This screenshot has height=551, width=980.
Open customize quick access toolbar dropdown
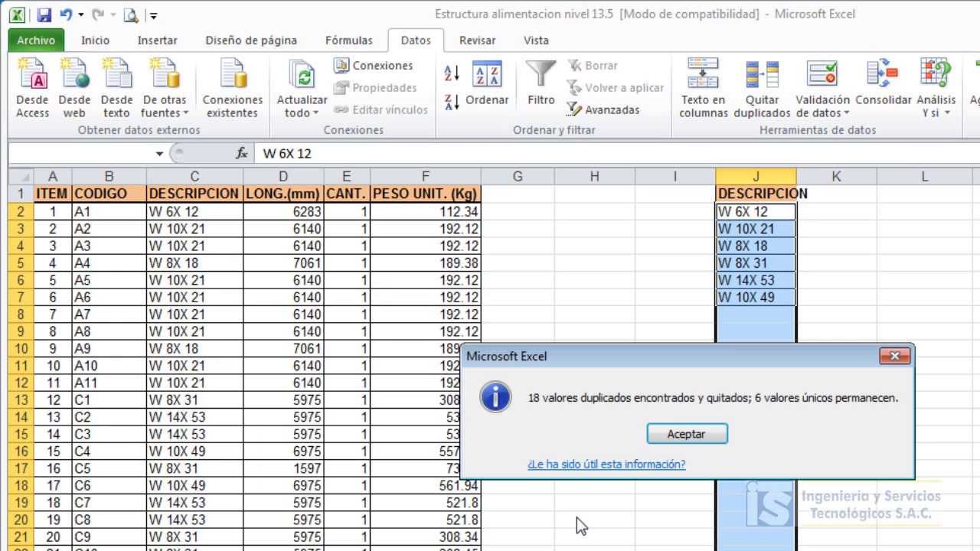(x=153, y=15)
